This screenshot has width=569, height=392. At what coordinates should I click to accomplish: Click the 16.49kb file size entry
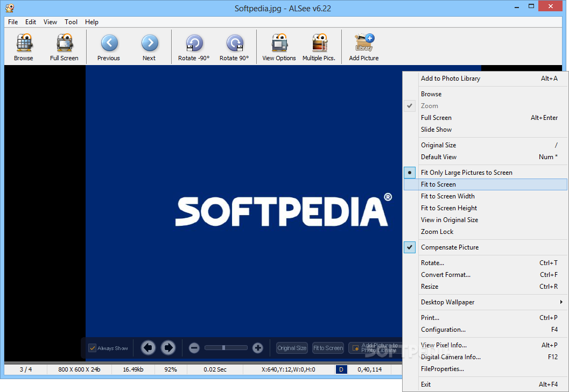(133, 369)
